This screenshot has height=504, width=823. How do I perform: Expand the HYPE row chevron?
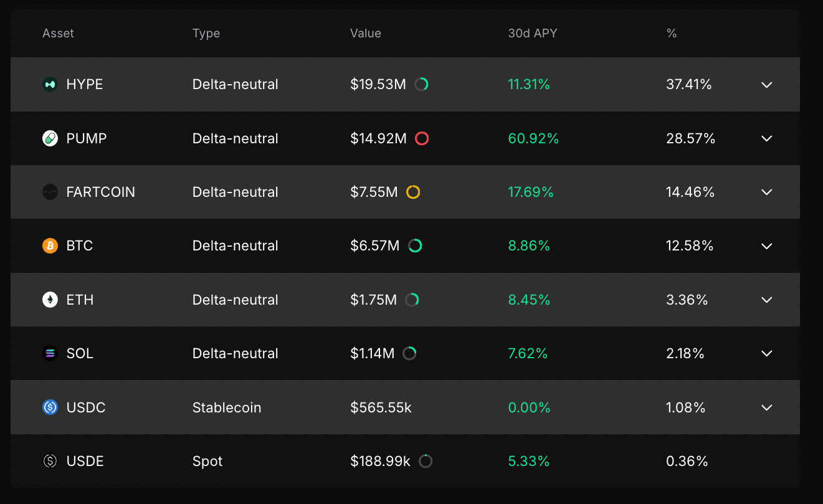click(x=766, y=85)
